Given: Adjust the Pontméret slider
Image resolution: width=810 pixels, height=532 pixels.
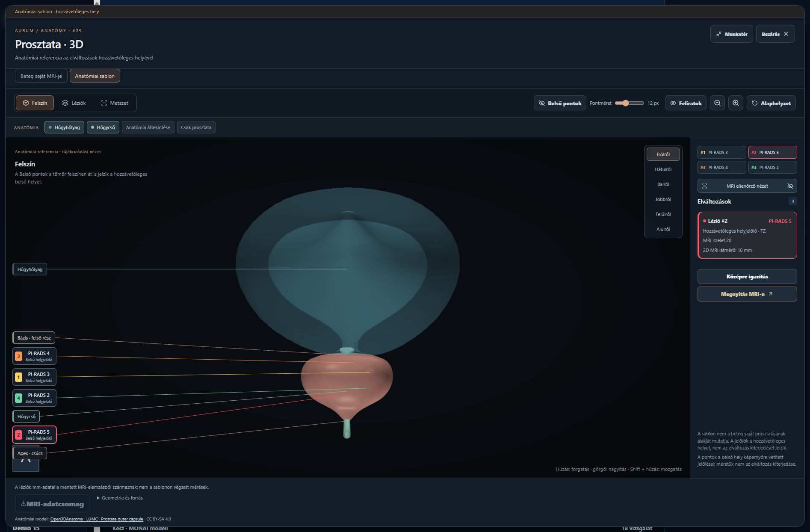Looking at the screenshot, I should pos(629,103).
